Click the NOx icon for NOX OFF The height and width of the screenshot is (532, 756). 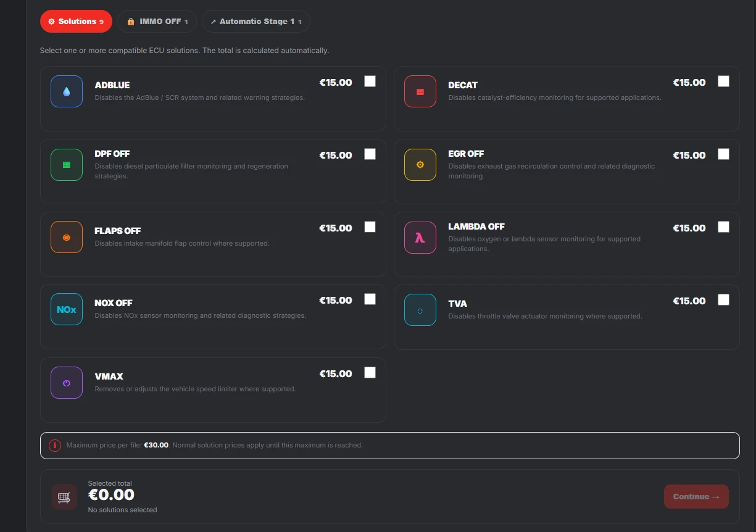tap(67, 309)
